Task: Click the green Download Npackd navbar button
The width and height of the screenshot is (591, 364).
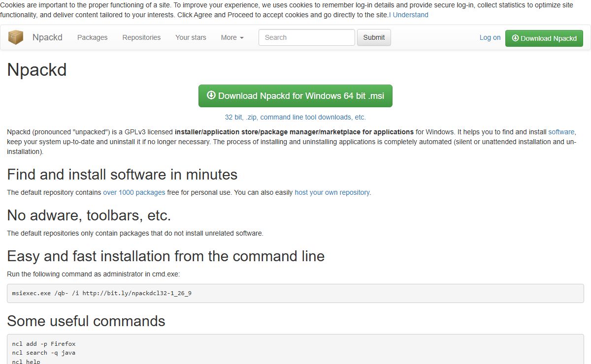Action: (x=544, y=38)
